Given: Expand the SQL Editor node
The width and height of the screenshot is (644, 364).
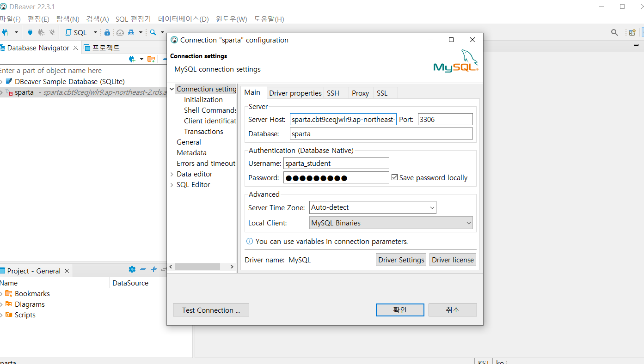Looking at the screenshot, I should coord(172,184).
